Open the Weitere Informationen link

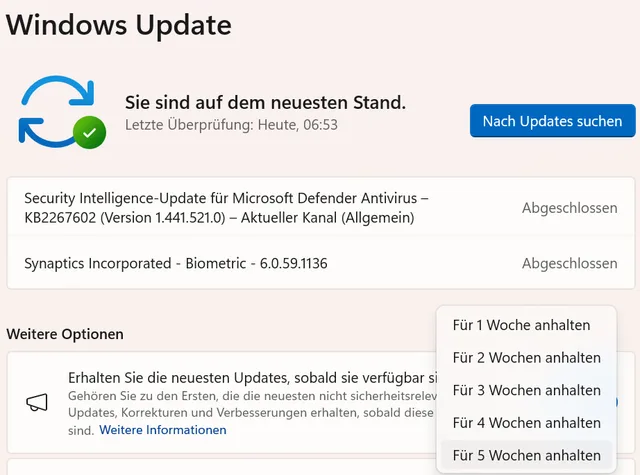tap(163, 430)
